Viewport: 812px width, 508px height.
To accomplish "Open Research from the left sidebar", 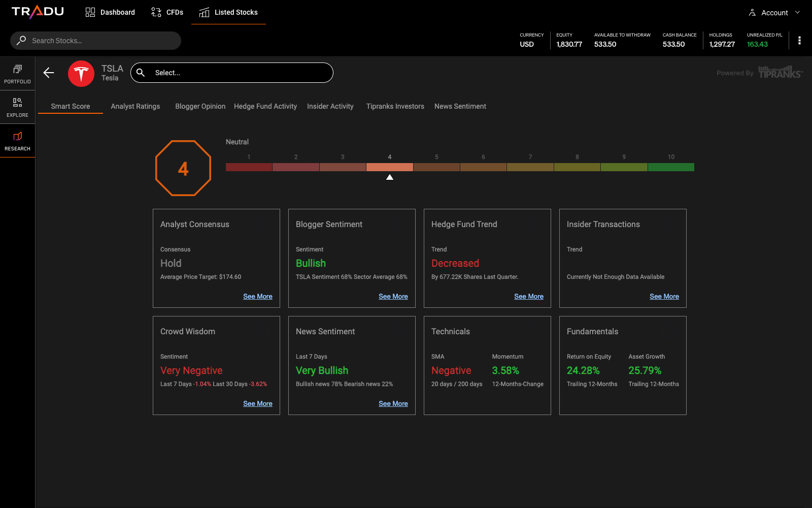I will (x=17, y=141).
